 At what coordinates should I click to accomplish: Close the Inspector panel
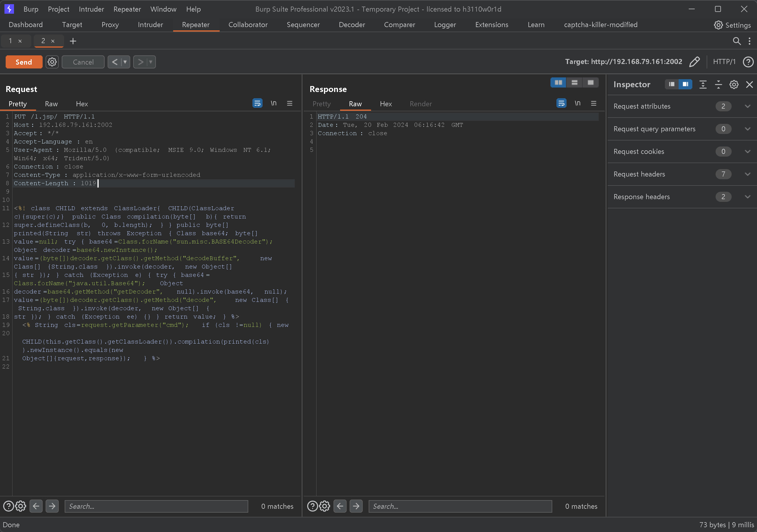coord(749,85)
